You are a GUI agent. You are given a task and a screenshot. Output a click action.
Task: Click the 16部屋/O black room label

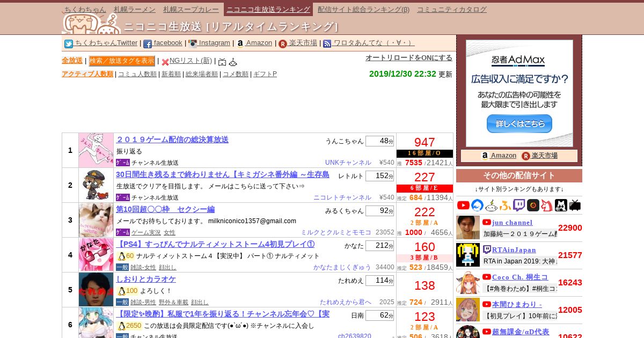click(425, 153)
